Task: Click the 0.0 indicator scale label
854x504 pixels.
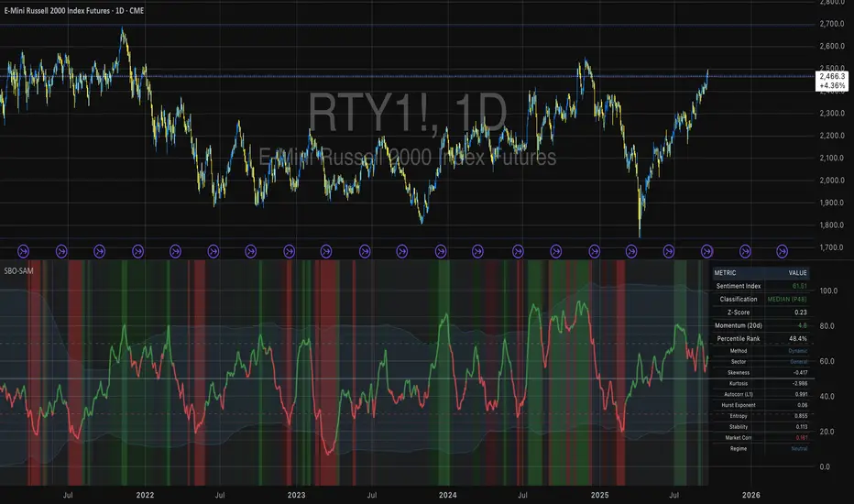Action: [x=825, y=467]
